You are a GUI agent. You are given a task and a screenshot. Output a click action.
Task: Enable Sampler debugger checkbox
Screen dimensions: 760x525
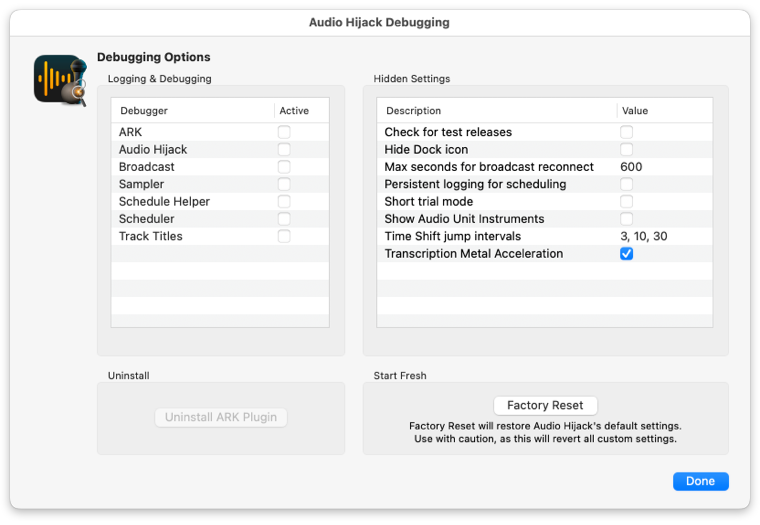(x=284, y=184)
